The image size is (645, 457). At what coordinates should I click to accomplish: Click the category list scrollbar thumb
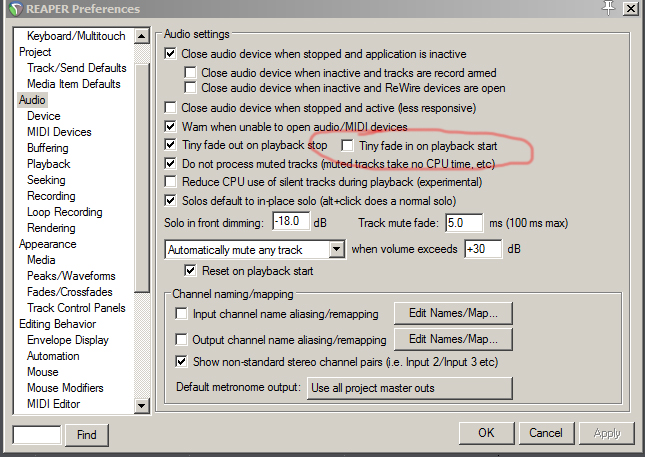pyautogui.click(x=142, y=178)
